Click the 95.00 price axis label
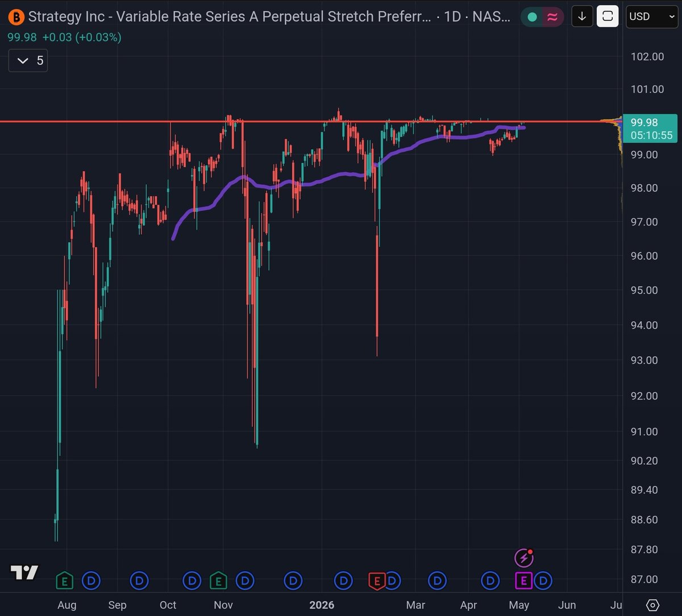 point(644,290)
